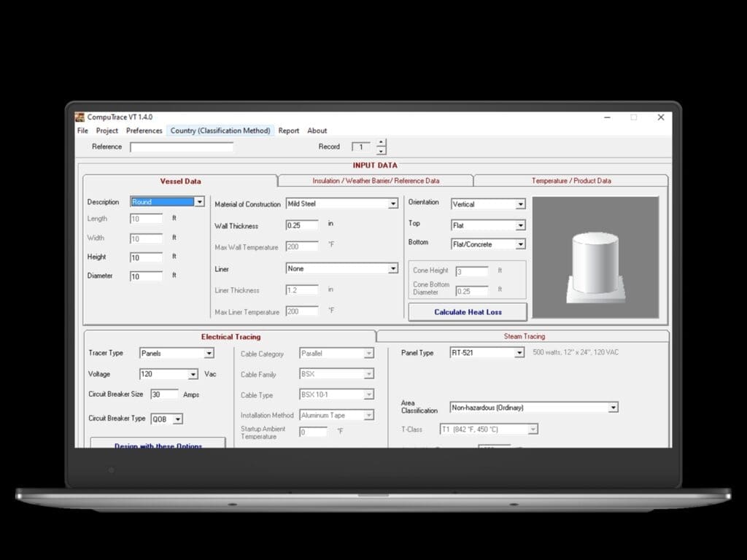The image size is (747, 560).
Task: Switch to Insulation / Weather Barrier / Reference Data tab
Action: coord(376,181)
